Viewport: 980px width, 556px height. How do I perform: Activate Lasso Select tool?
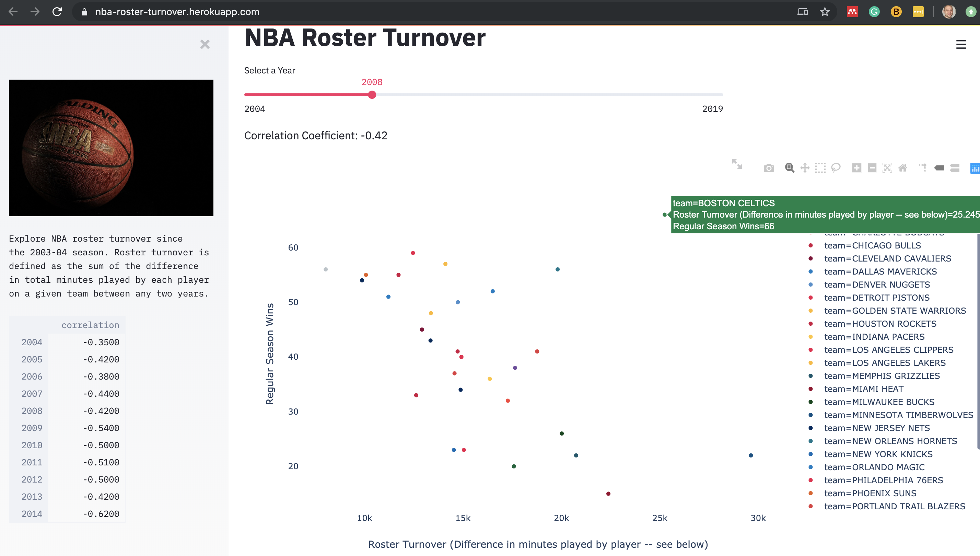pyautogui.click(x=836, y=168)
